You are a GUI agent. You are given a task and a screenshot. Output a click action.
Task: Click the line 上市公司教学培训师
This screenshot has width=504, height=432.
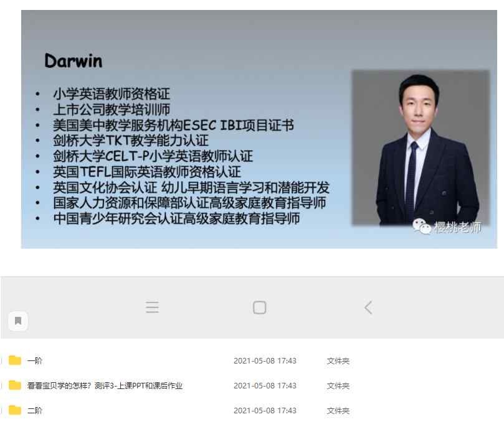pos(112,110)
